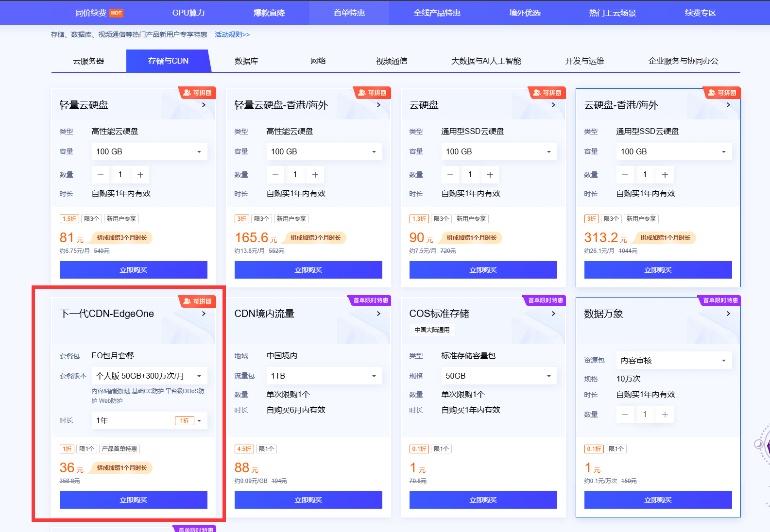Switch to 视频通信 category tab
Image resolution: width=770 pixels, height=532 pixels.
[x=392, y=61]
